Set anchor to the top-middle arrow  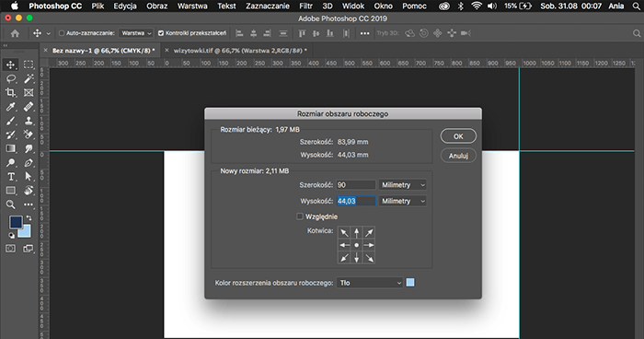click(x=357, y=233)
